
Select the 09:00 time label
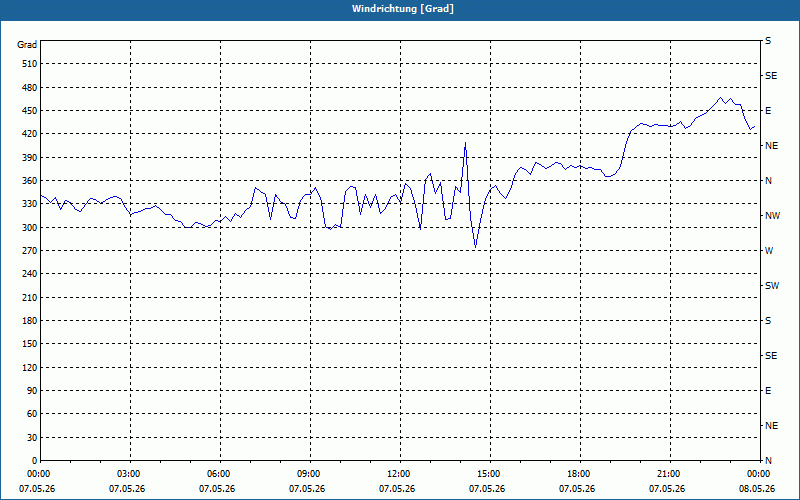(x=310, y=474)
